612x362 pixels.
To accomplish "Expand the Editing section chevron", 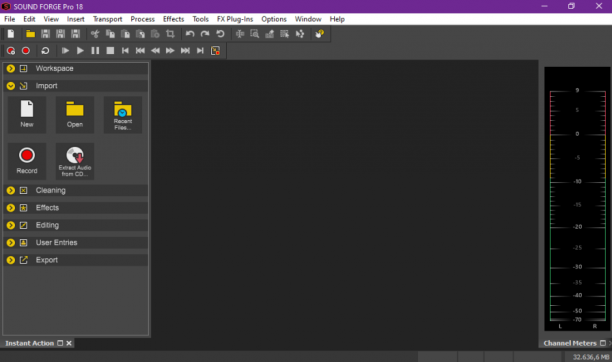I will (x=11, y=225).
